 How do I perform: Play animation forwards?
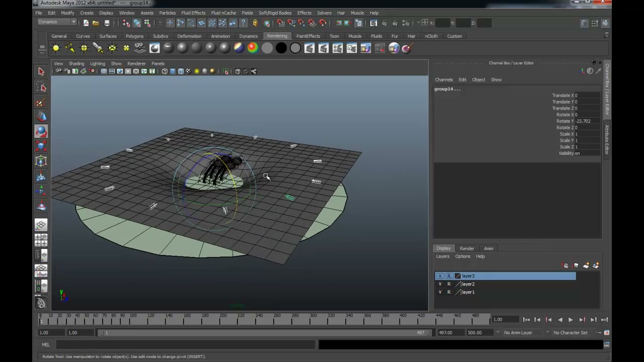click(571, 320)
